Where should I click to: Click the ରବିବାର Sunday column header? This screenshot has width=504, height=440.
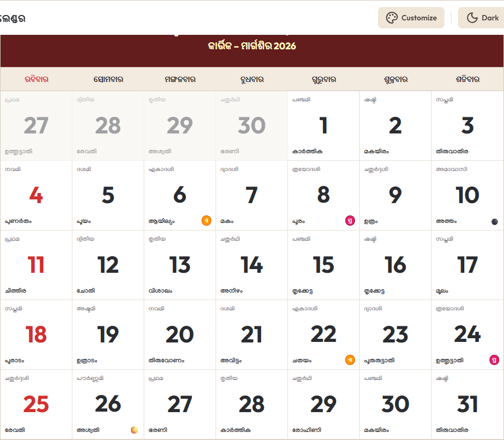(x=36, y=79)
